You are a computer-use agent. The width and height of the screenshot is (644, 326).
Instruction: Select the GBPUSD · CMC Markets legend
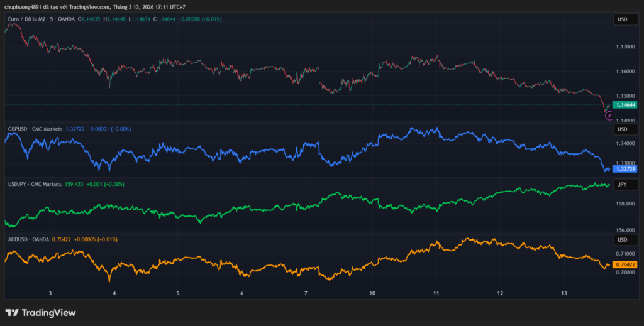coord(35,129)
